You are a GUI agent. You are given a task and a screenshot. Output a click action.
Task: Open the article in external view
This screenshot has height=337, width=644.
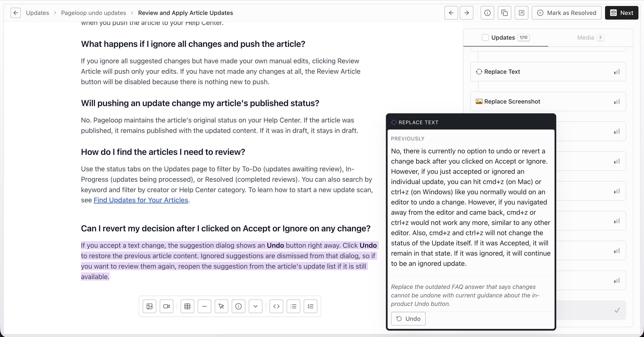click(x=521, y=13)
